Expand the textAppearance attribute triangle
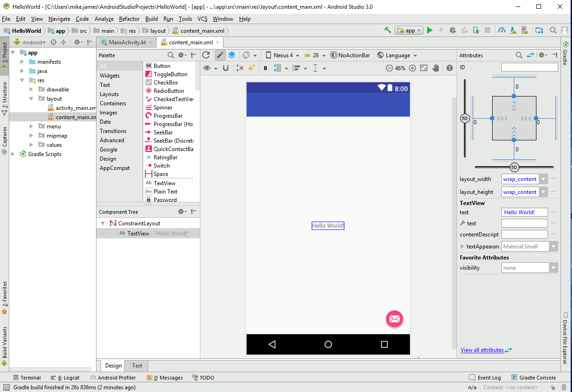Viewport: 572px width, 392px height. coord(463,247)
